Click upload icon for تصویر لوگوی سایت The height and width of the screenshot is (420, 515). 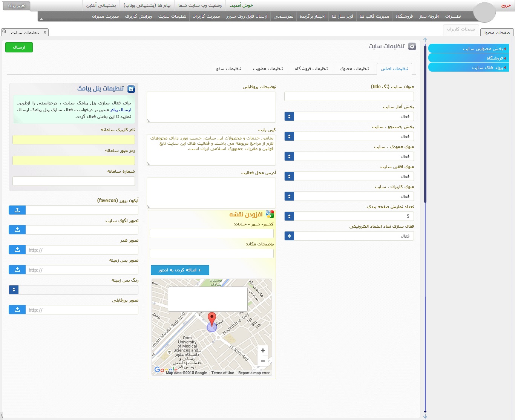[x=17, y=230]
